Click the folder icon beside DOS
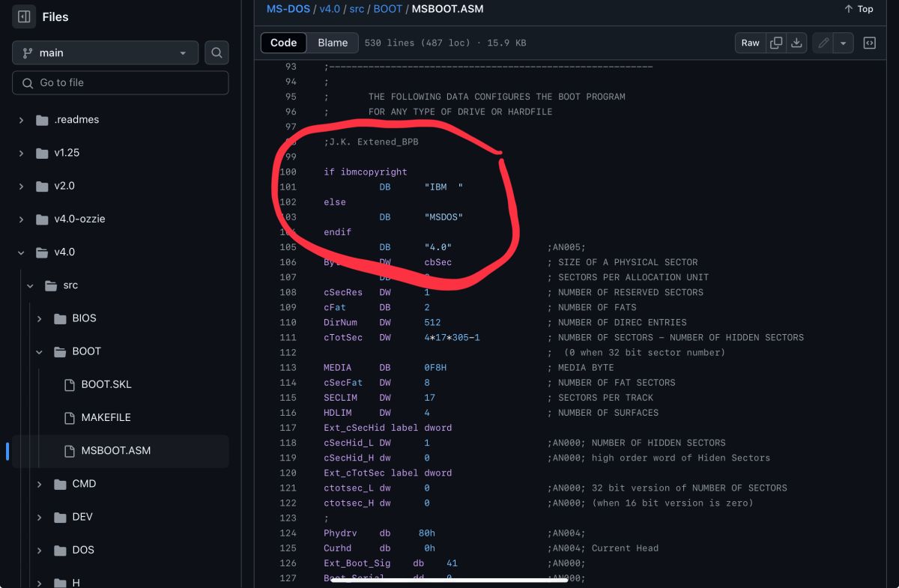This screenshot has width=899, height=588. tap(60, 550)
